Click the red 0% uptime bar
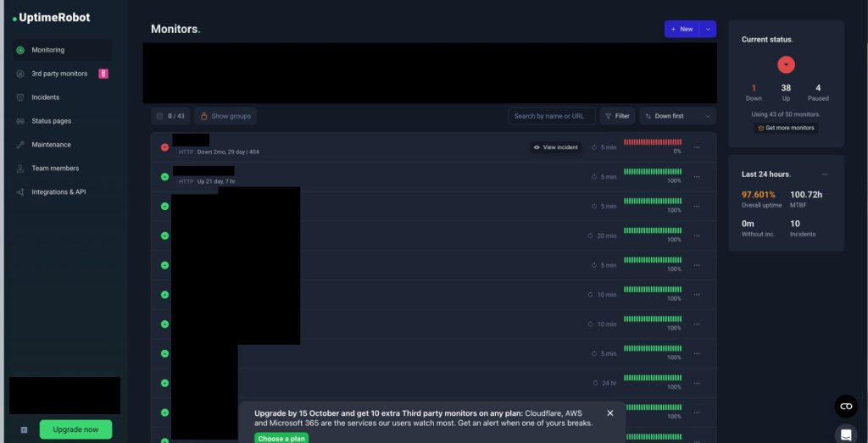 [653, 142]
